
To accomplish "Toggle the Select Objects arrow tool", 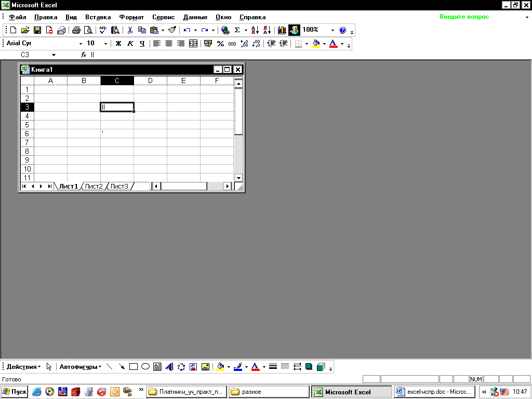I will tap(49, 367).
